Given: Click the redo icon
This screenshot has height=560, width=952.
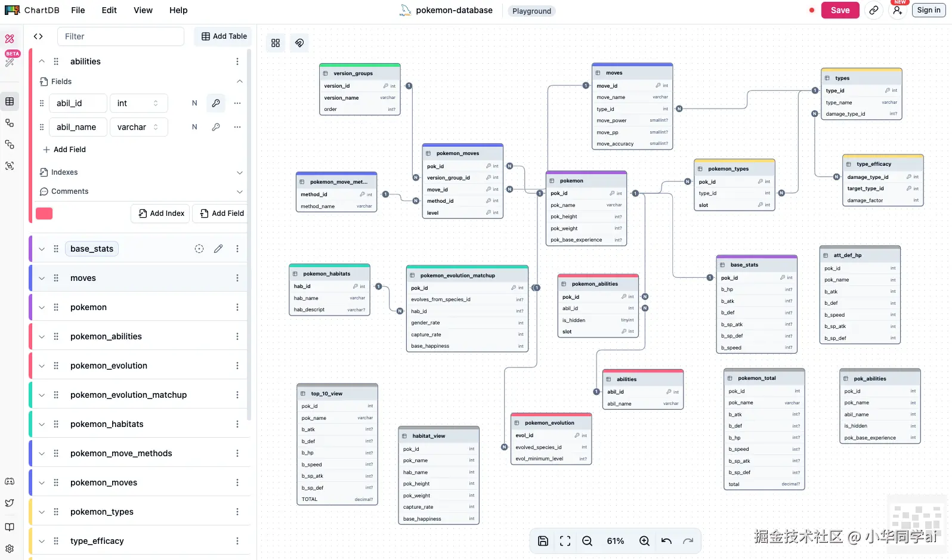Looking at the screenshot, I should 688,541.
